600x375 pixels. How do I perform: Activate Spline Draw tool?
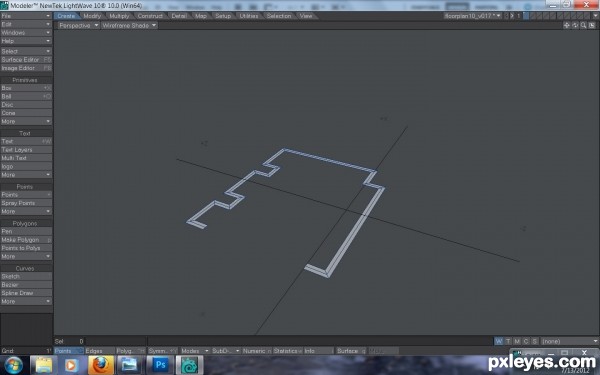pyautogui.click(x=26, y=293)
